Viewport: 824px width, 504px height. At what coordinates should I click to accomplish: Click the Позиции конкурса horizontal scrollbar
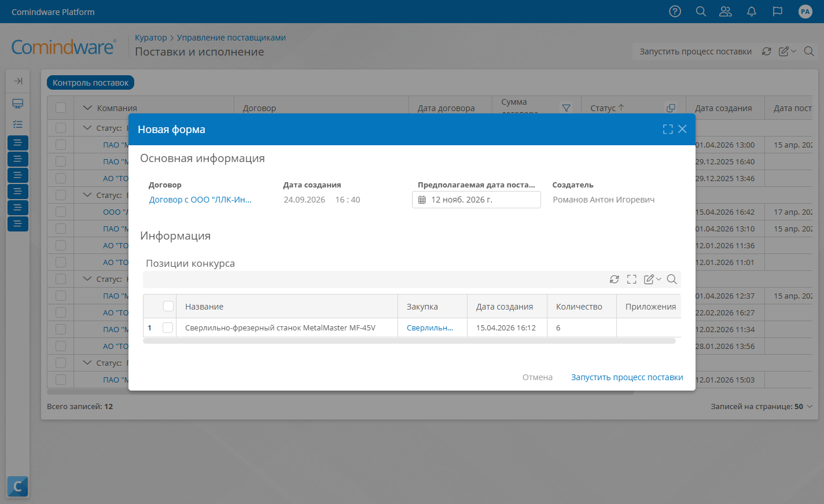tap(409, 341)
